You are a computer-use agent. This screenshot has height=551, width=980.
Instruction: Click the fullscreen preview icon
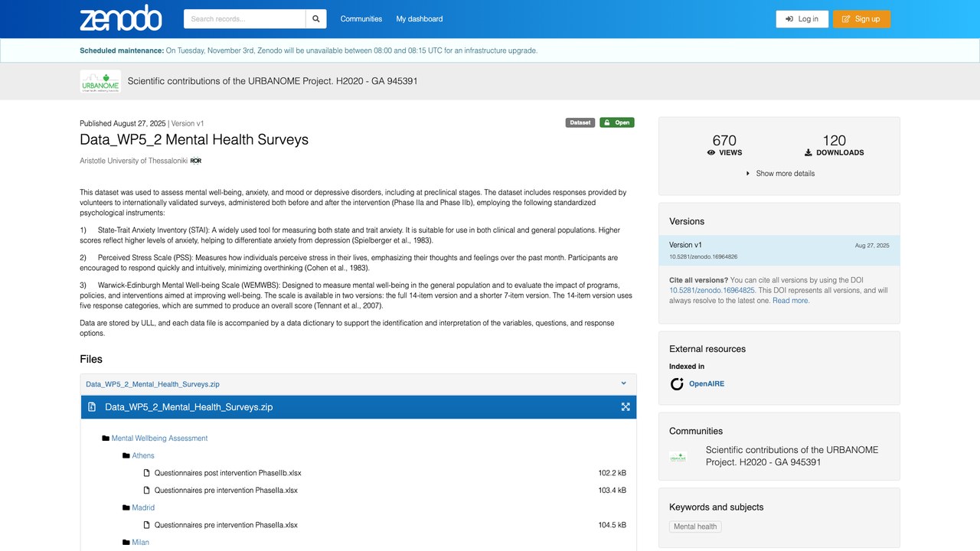[626, 407]
